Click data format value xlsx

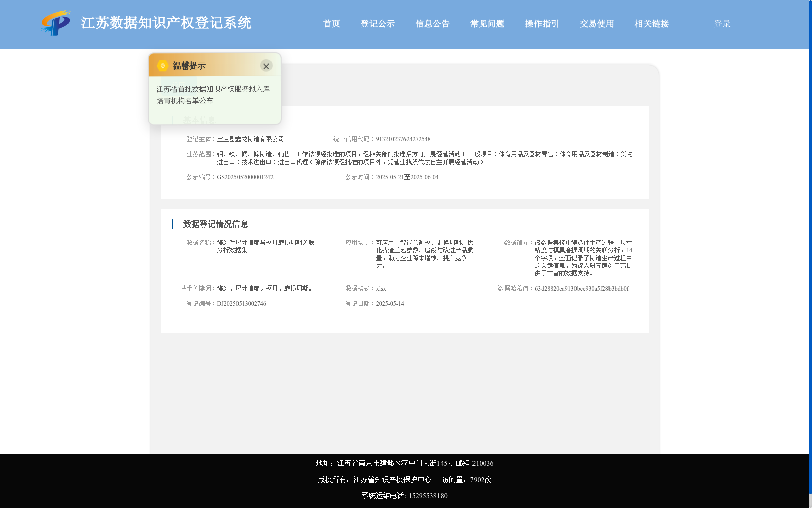381,289
